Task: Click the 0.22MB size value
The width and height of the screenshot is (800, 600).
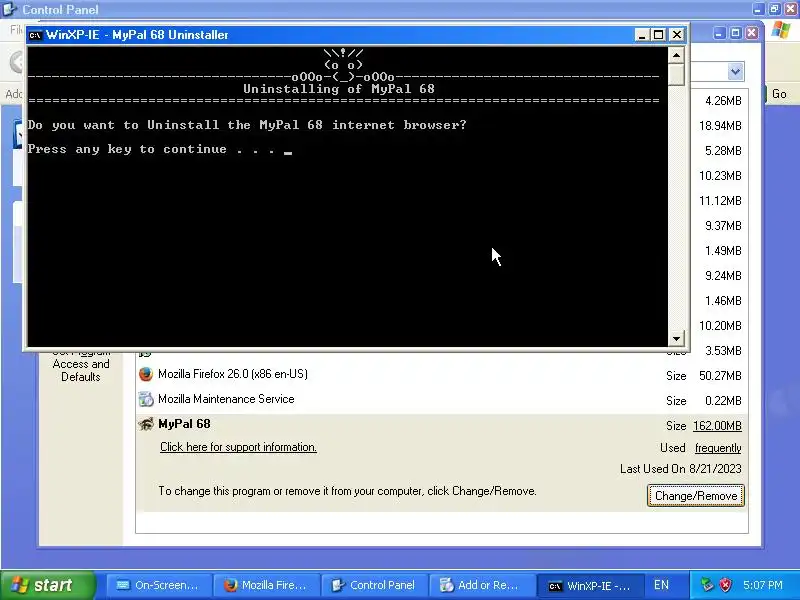Action: click(723, 401)
